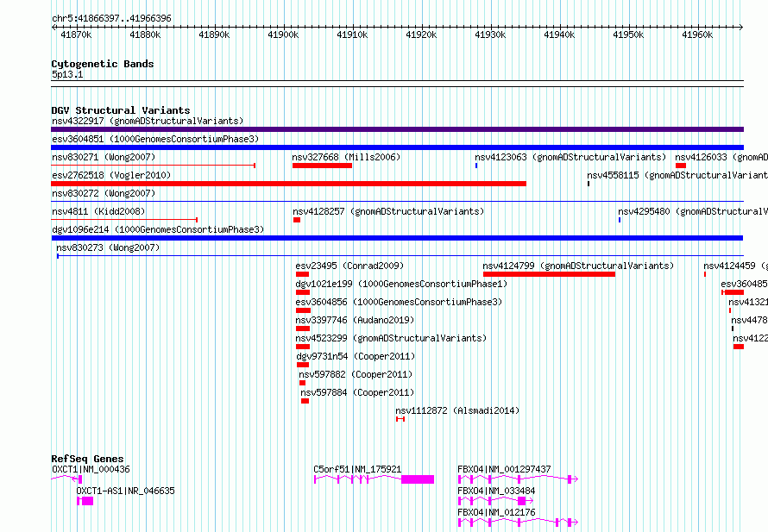Open the nsv4128257 gnomAD variant label
Screen dimensions: 768x532
[x=388, y=211]
